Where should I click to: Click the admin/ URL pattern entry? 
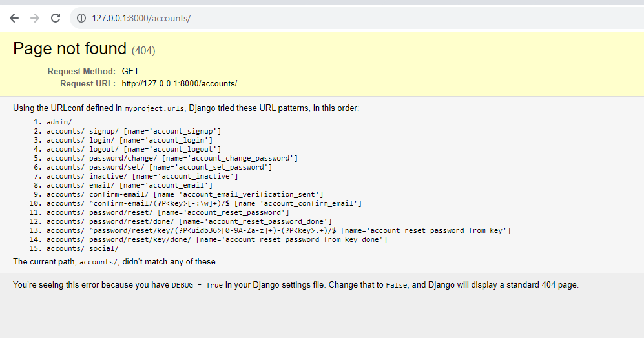(x=59, y=122)
